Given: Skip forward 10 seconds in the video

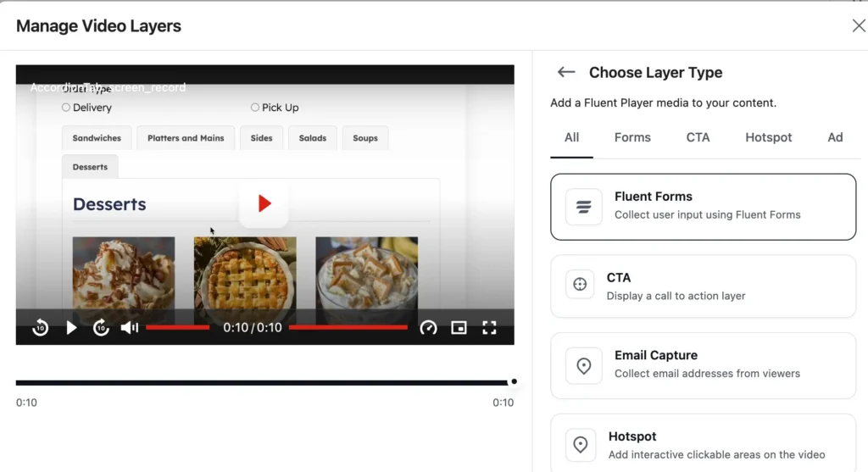Looking at the screenshot, I should pos(101,328).
